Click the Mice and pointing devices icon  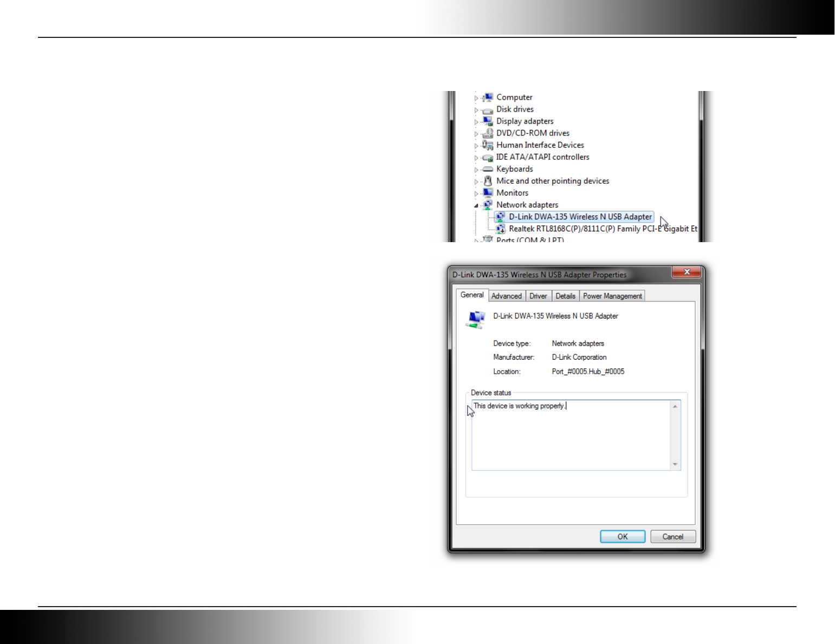(x=488, y=181)
